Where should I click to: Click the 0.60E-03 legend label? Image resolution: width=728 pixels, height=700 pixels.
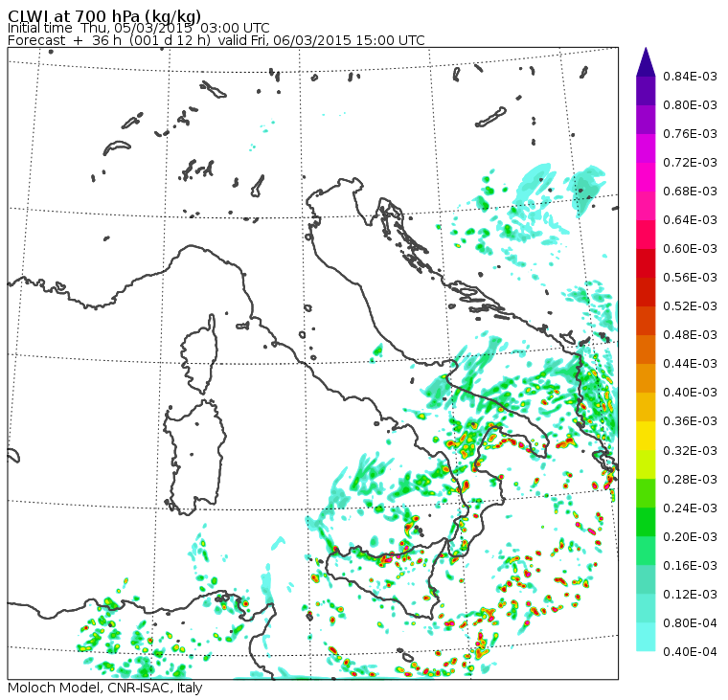[x=690, y=249]
